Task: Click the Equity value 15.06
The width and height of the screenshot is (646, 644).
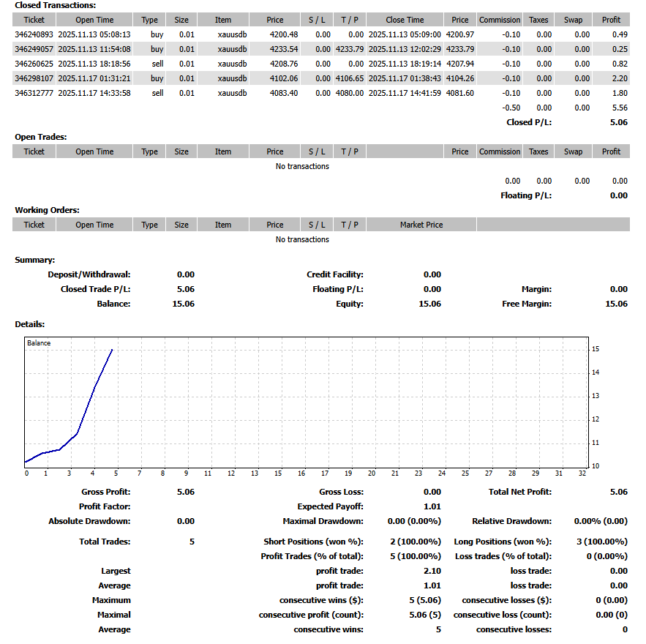Action: pos(429,304)
